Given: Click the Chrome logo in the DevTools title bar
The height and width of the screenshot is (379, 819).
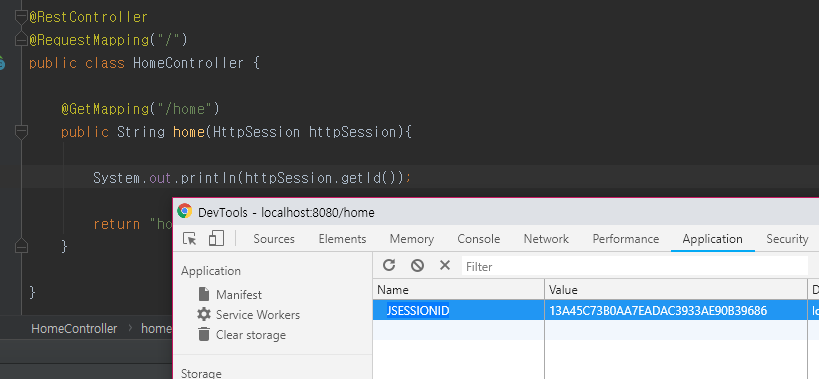Looking at the screenshot, I should [x=184, y=211].
